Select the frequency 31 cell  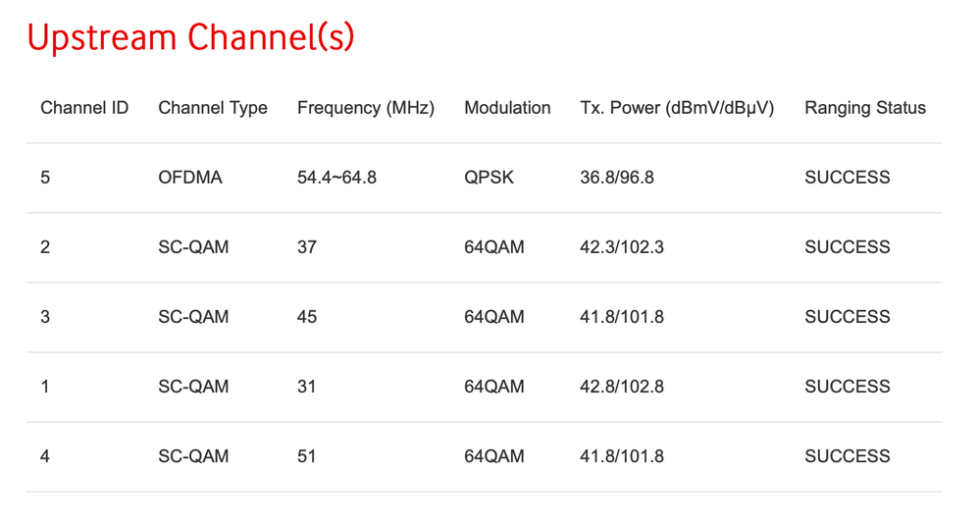click(307, 387)
